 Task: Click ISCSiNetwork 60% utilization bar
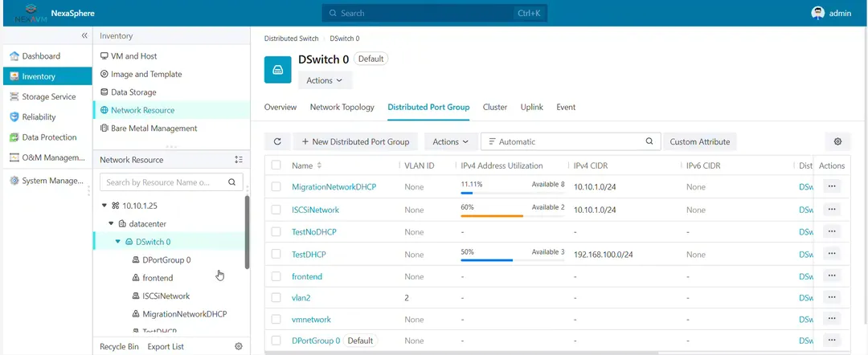[512, 216]
